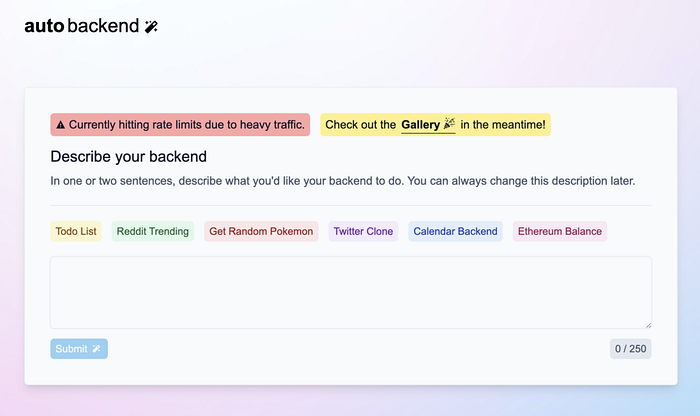Click the auto backend logo text

[x=82, y=26]
